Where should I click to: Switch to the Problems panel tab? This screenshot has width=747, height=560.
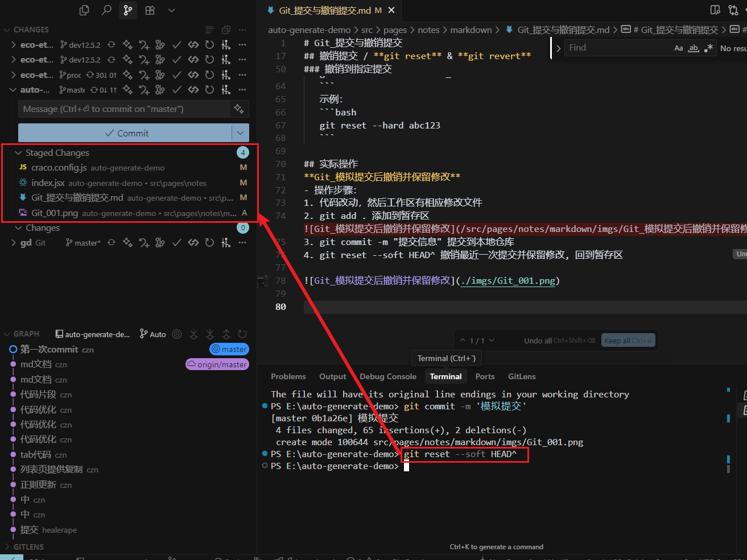coord(288,376)
